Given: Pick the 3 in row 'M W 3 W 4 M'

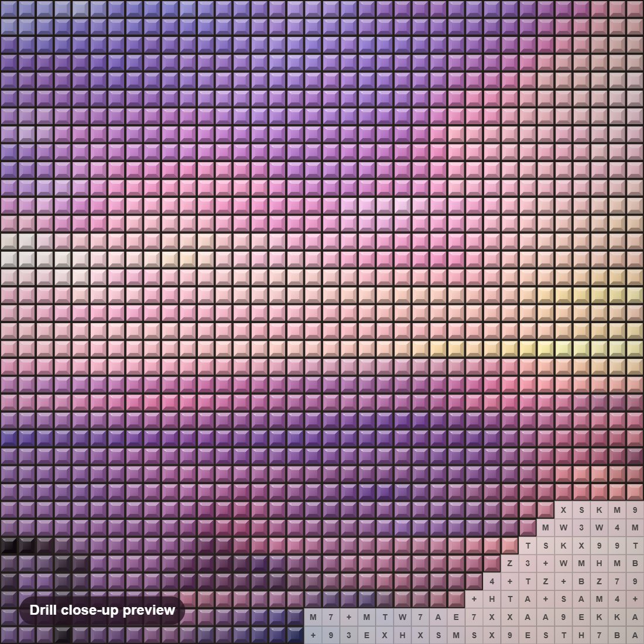Looking at the screenshot, I should pos(581,527).
